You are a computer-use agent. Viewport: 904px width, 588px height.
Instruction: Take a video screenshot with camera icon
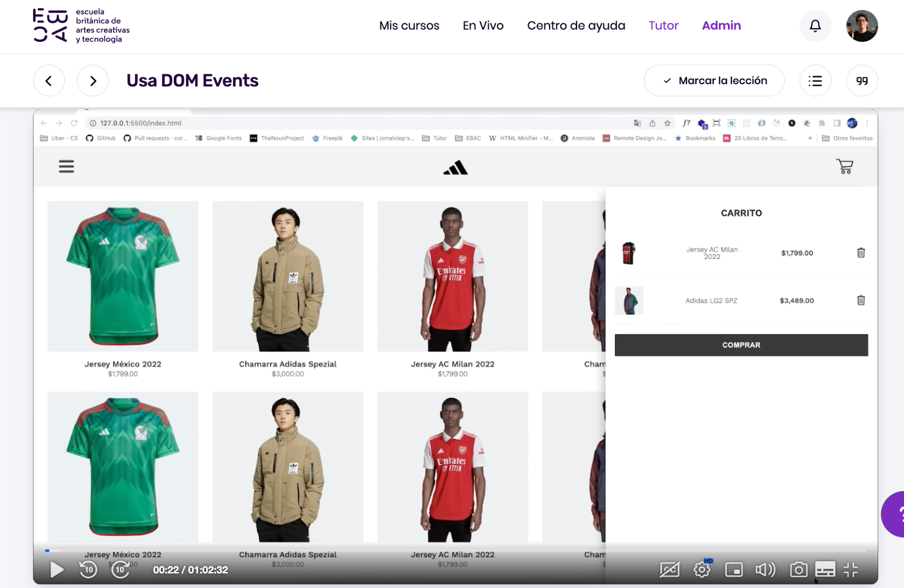(799, 570)
